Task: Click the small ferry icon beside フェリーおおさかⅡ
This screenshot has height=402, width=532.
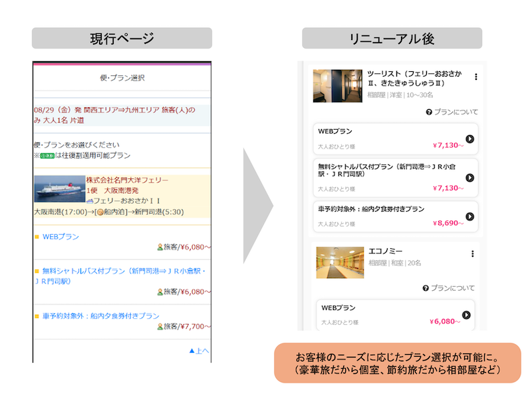Action: [x=90, y=201]
